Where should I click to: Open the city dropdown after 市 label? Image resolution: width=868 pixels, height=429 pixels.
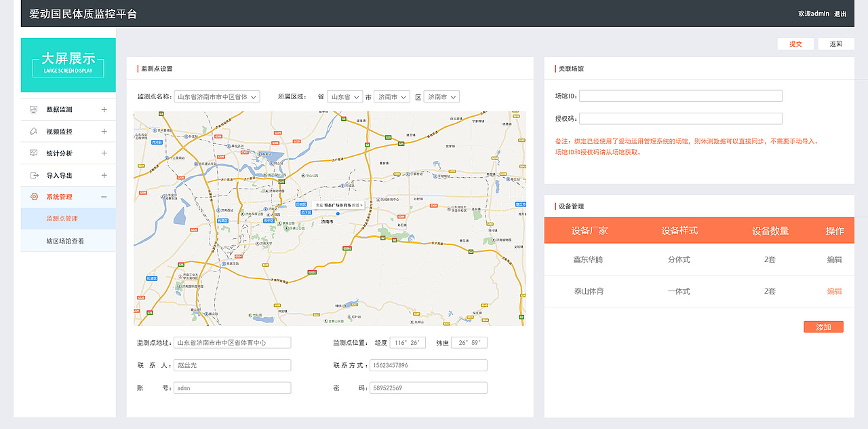(392, 97)
